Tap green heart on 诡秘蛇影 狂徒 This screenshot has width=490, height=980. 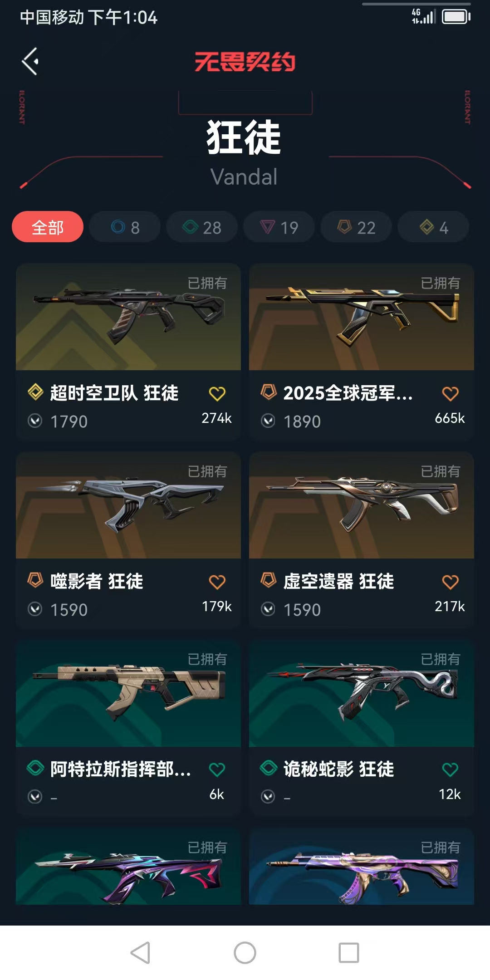coord(450,769)
